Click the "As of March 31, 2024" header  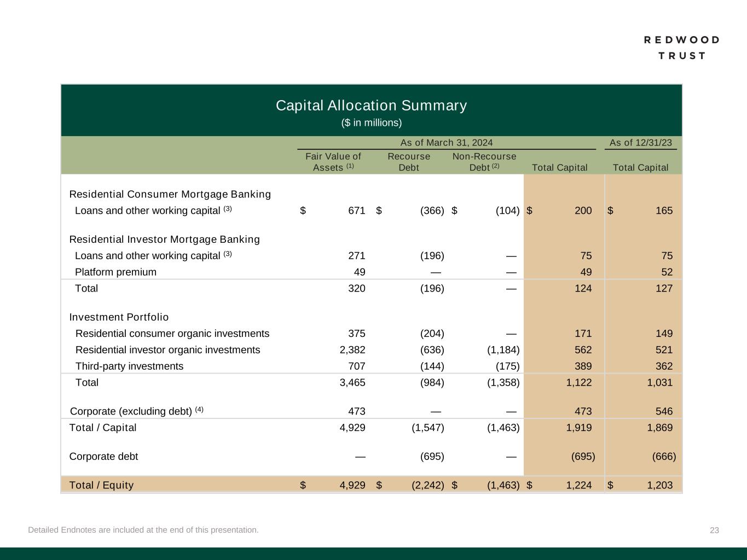click(x=446, y=143)
